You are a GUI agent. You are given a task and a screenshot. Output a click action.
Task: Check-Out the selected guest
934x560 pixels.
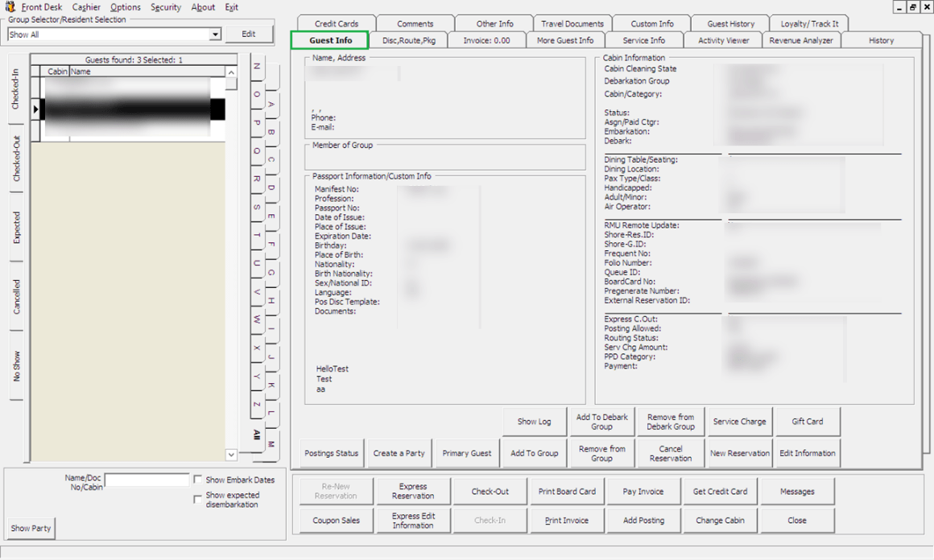pyautogui.click(x=490, y=491)
